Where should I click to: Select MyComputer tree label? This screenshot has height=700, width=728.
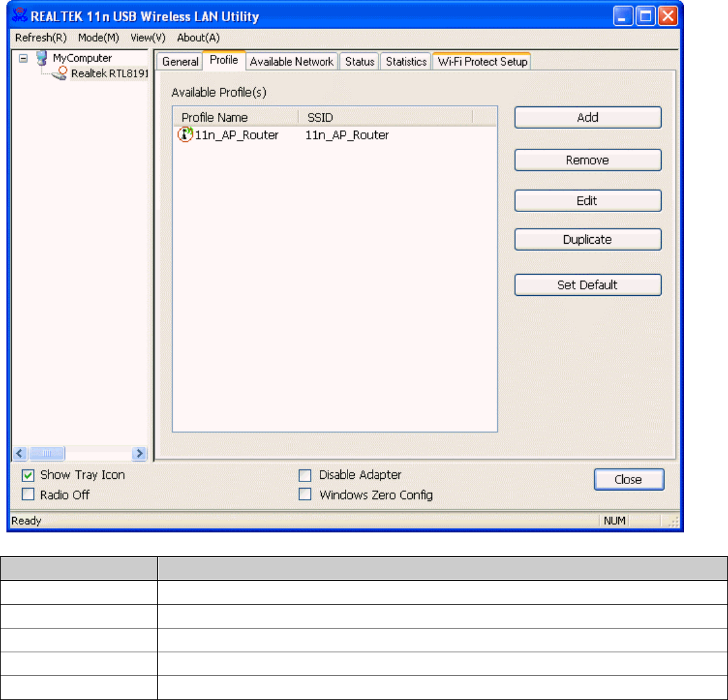pyautogui.click(x=82, y=58)
